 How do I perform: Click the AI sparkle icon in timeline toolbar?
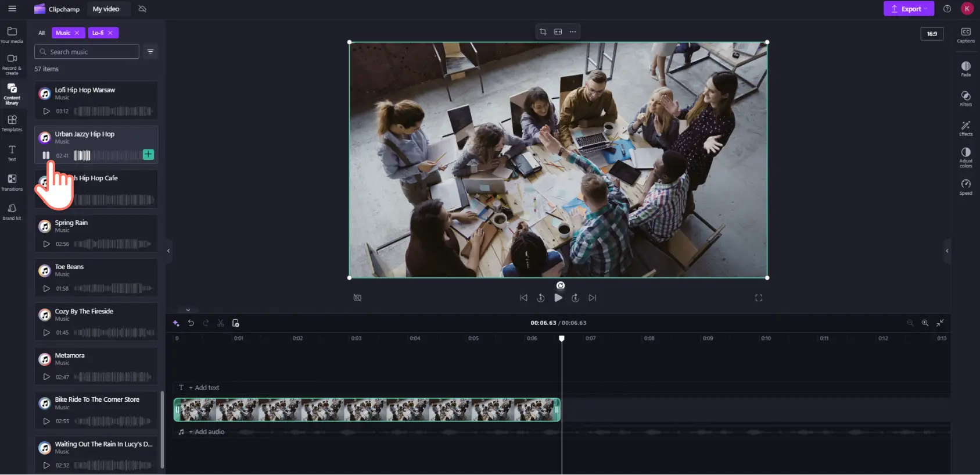tap(176, 323)
